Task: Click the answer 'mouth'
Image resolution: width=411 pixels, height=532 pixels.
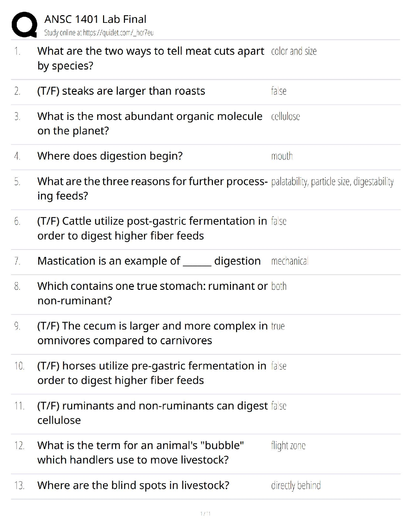Action: point(282,156)
